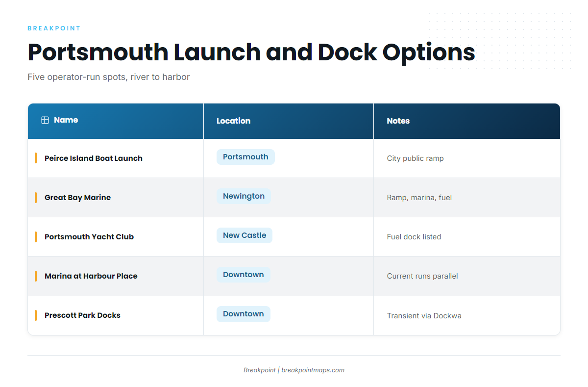Select the Notes column header

point(467,121)
